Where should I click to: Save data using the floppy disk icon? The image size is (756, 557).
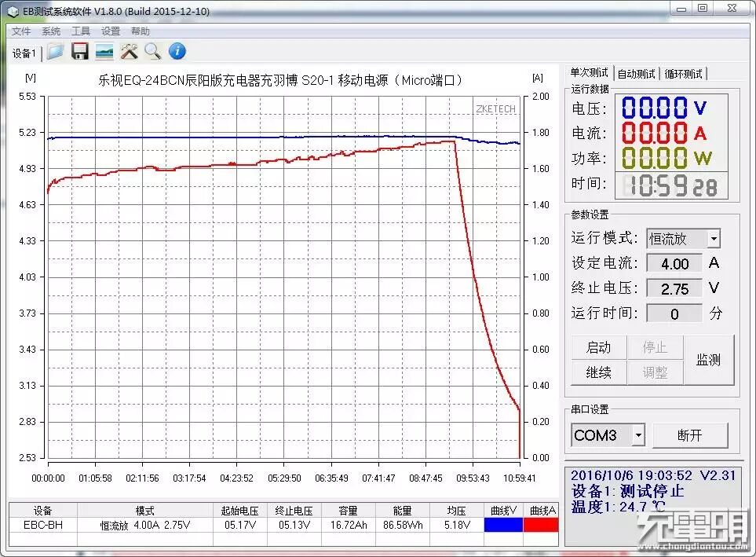[x=79, y=51]
